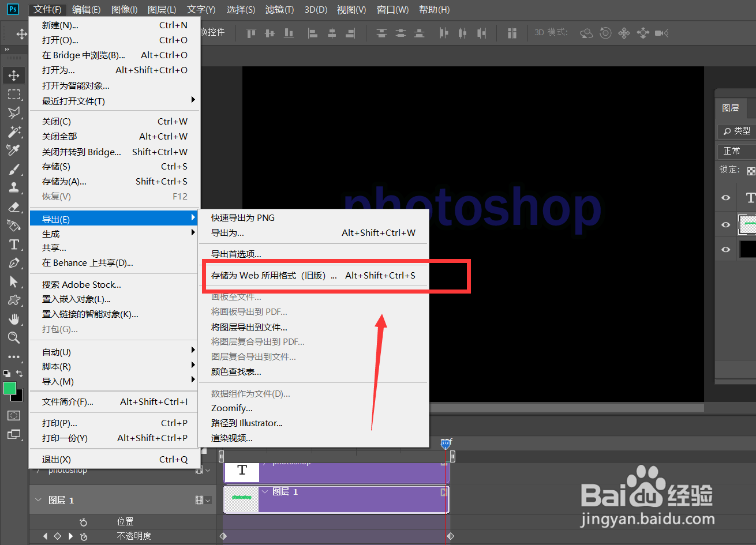Go to previous keyframe of 不透明度
Viewport: 756px width, 545px height.
click(x=46, y=536)
